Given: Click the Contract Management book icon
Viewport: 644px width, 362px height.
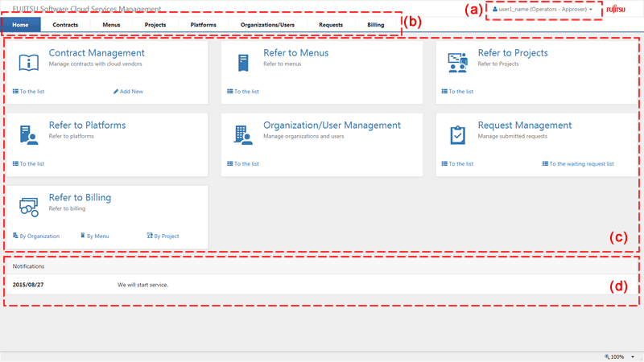Looking at the screenshot, I should (x=29, y=63).
